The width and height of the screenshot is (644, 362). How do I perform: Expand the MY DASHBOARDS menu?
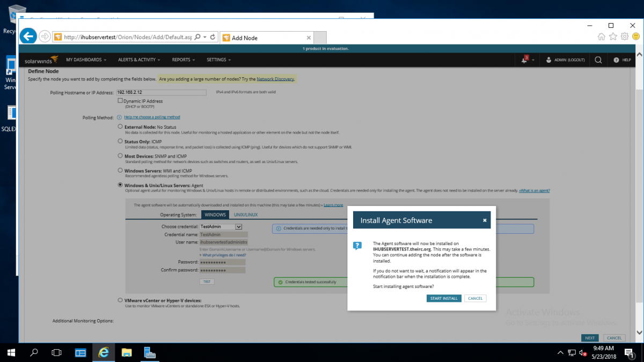click(x=84, y=60)
